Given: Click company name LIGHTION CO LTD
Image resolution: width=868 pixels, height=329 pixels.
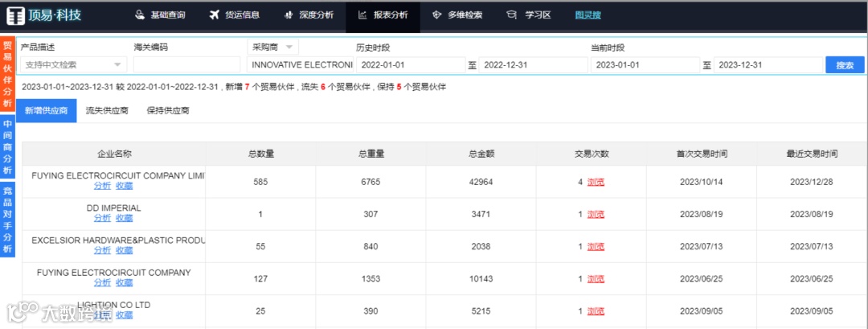Looking at the screenshot, I should 114,305.
